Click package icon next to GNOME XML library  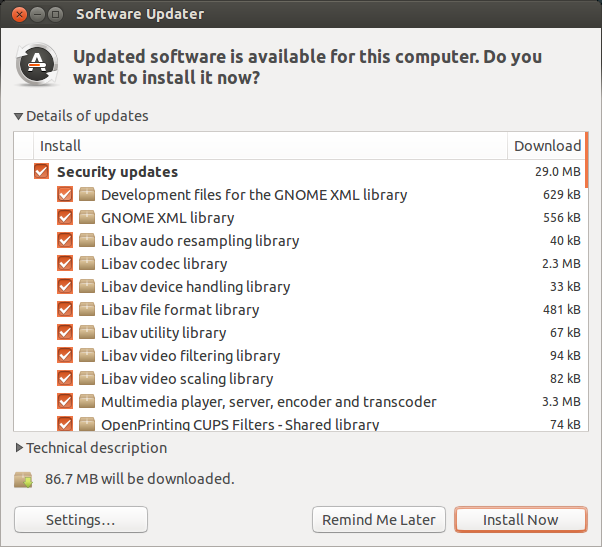click(x=87, y=218)
